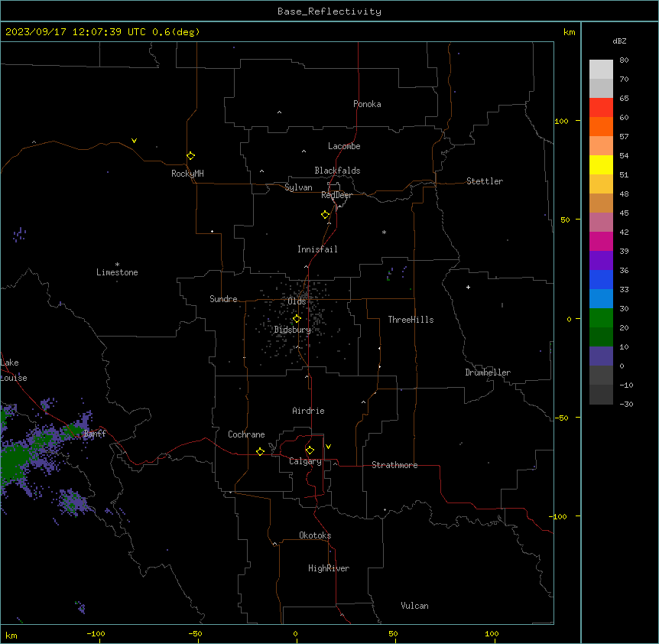Viewport: 659px width, 644px height.
Task: Click the white plus marker northwest of Drumheller
Action: pos(468,287)
